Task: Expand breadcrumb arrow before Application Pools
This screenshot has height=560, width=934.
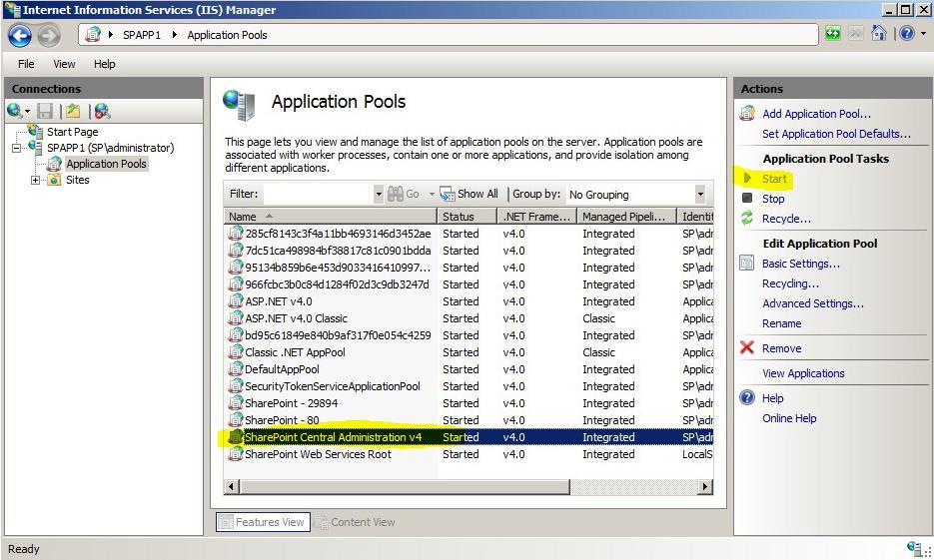Action: [175, 35]
